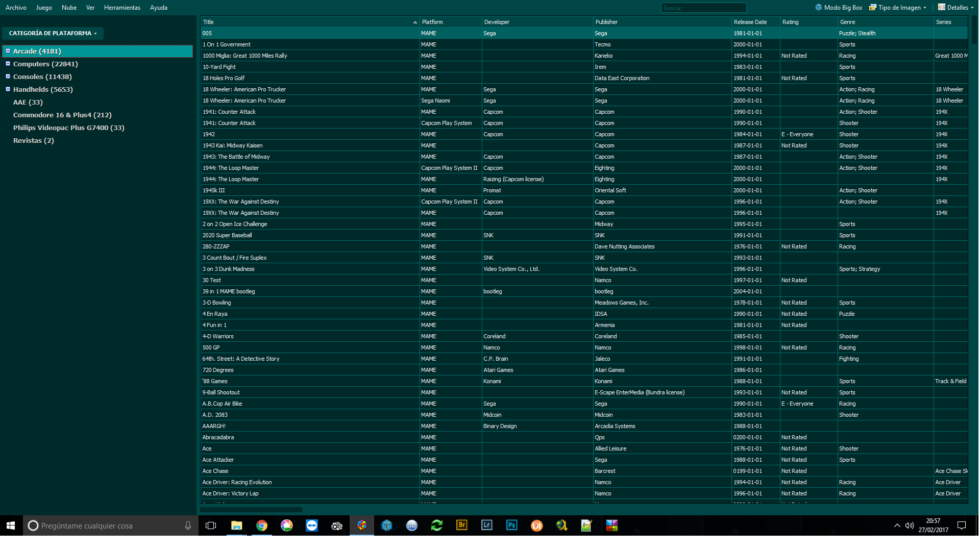Sort by the Developer column header
The image size is (980, 551).
tap(537, 22)
